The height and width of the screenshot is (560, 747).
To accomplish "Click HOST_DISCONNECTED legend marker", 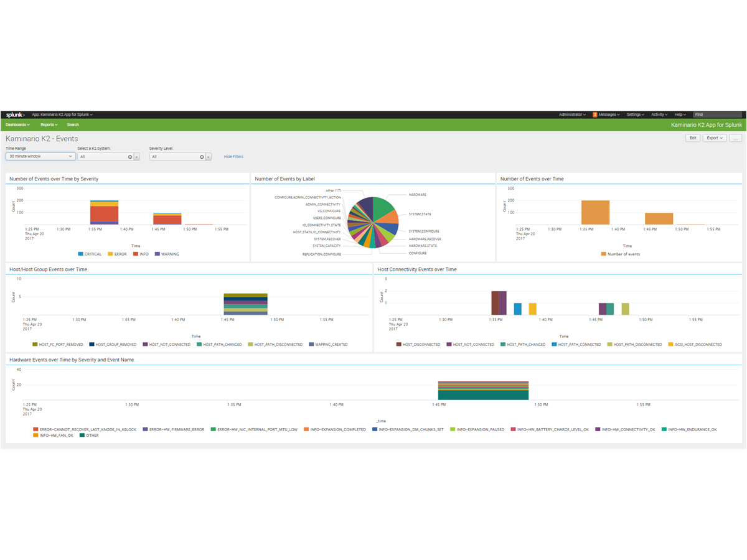I will (399, 344).
